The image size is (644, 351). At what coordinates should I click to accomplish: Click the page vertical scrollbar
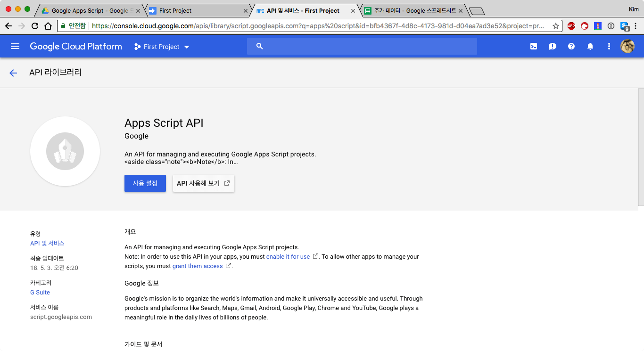click(x=641, y=146)
